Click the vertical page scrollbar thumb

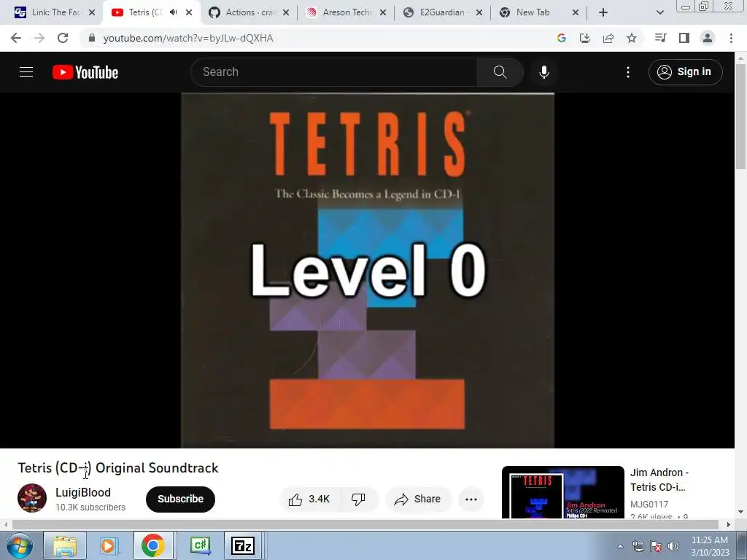click(x=740, y=116)
